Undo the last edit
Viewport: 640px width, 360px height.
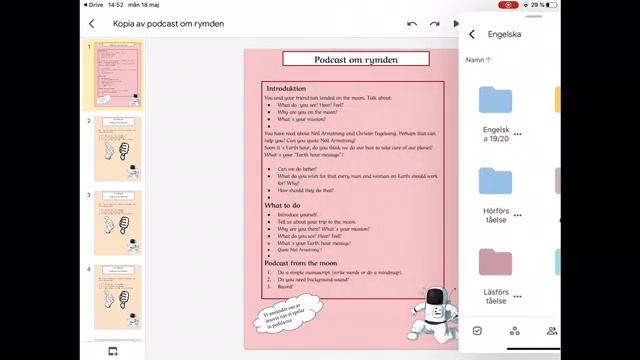412,24
